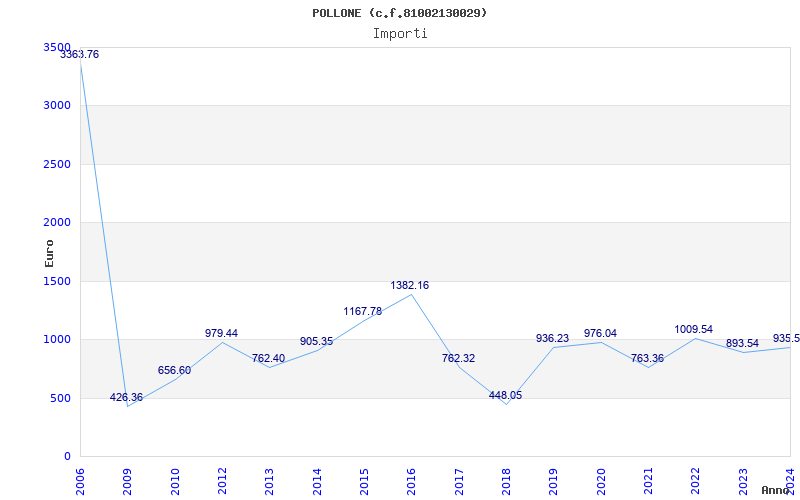
Task: Select the 448.05 value label
Action: [505, 396]
